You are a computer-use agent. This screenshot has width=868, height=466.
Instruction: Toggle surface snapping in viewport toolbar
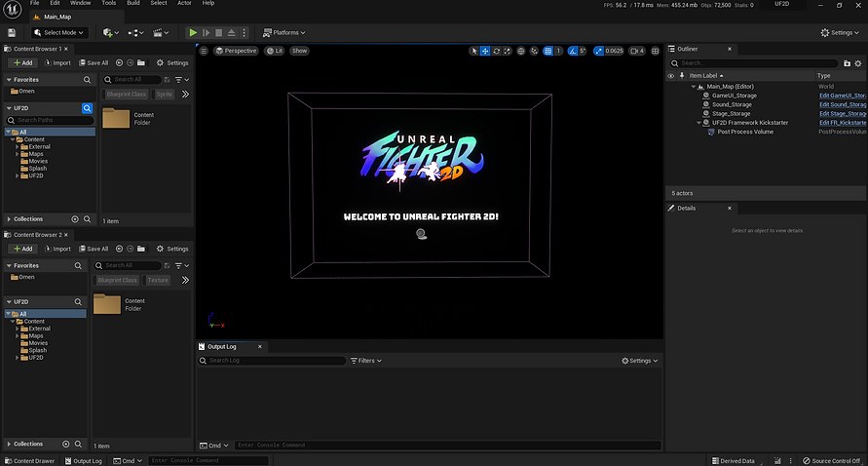[534, 51]
